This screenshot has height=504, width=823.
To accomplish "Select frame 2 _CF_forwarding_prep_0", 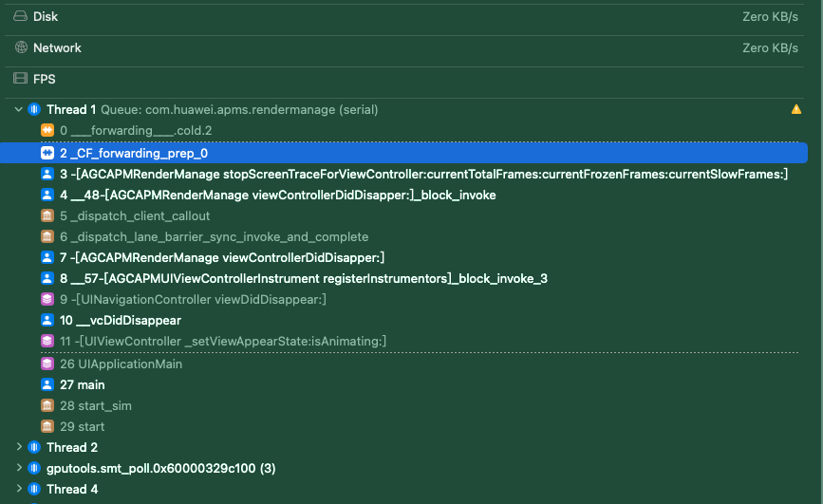I will tap(404, 153).
